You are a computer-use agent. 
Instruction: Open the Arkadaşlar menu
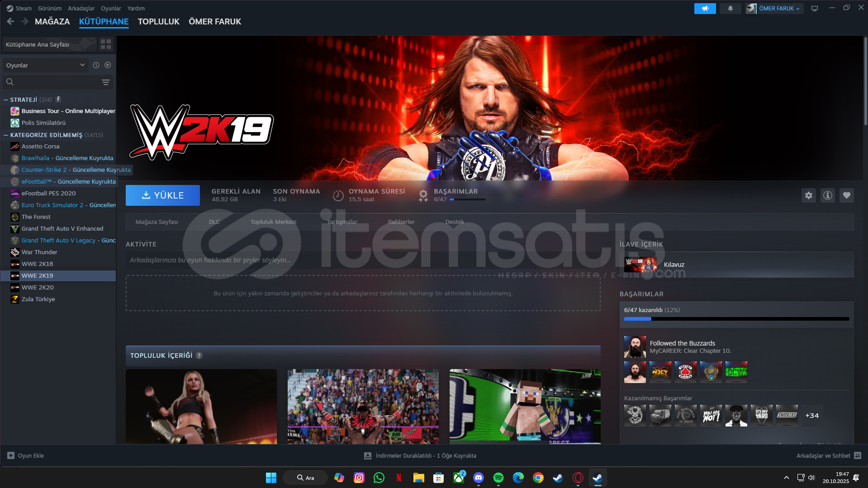coord(81,8)
